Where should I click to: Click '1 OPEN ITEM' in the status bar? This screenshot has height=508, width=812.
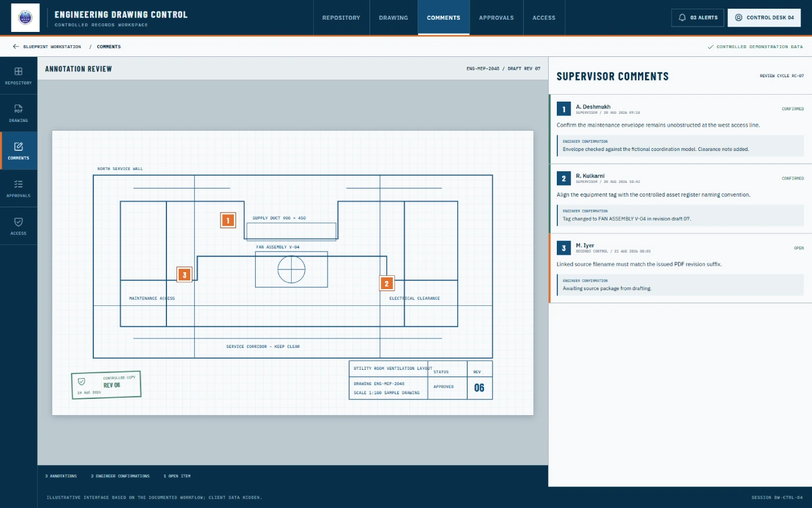(177, 476)
